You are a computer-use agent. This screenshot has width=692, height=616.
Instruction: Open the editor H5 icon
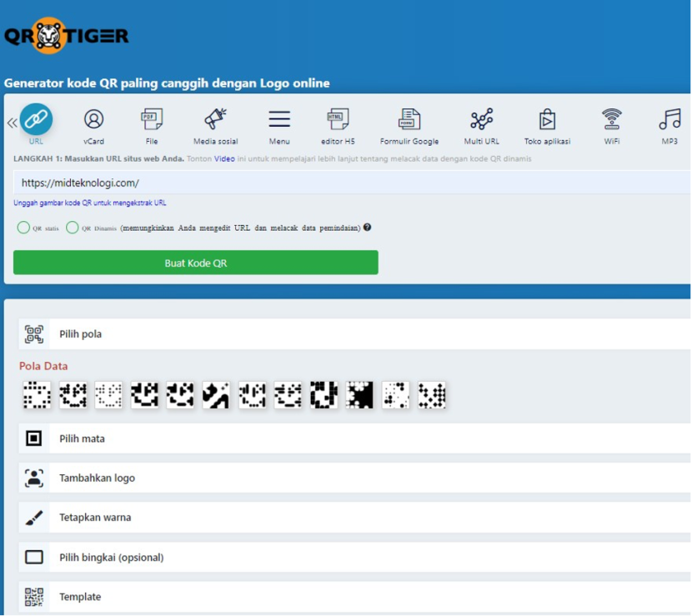[338, 119]
